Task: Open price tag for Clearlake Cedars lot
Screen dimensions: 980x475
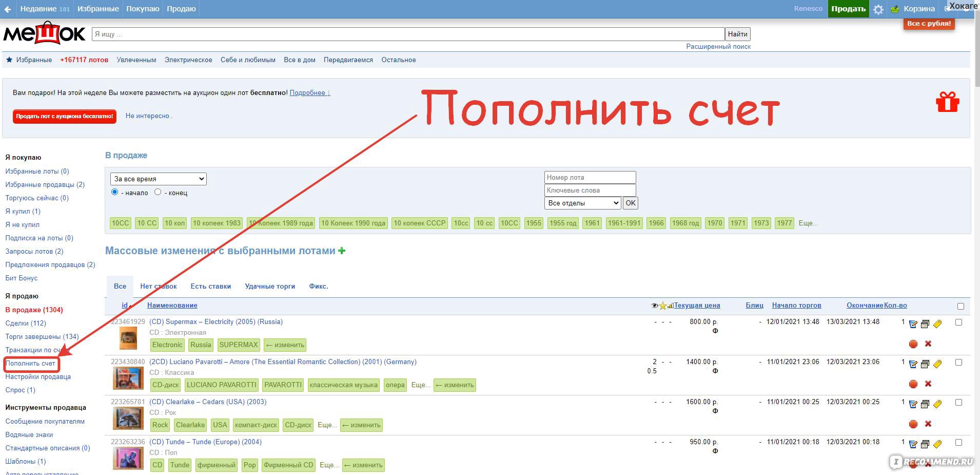Action: [x=937, y=404]
